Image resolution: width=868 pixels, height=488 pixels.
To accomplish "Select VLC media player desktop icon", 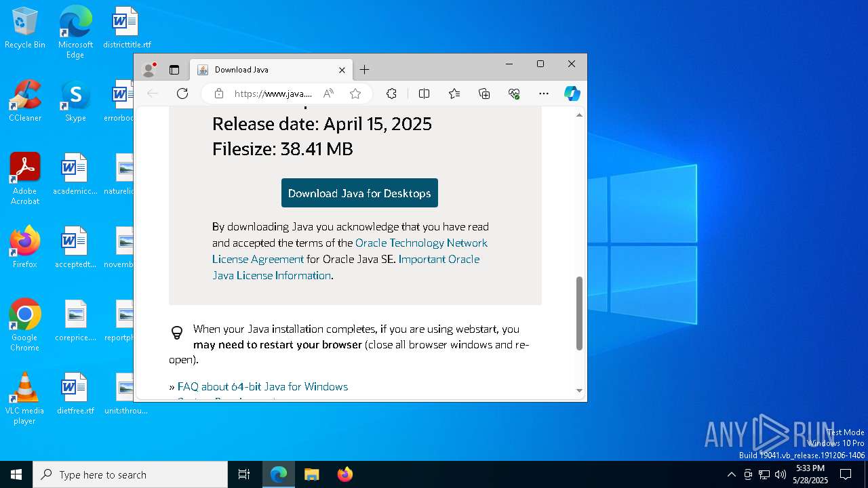I will pyautogui.click(x=25, y=399).
